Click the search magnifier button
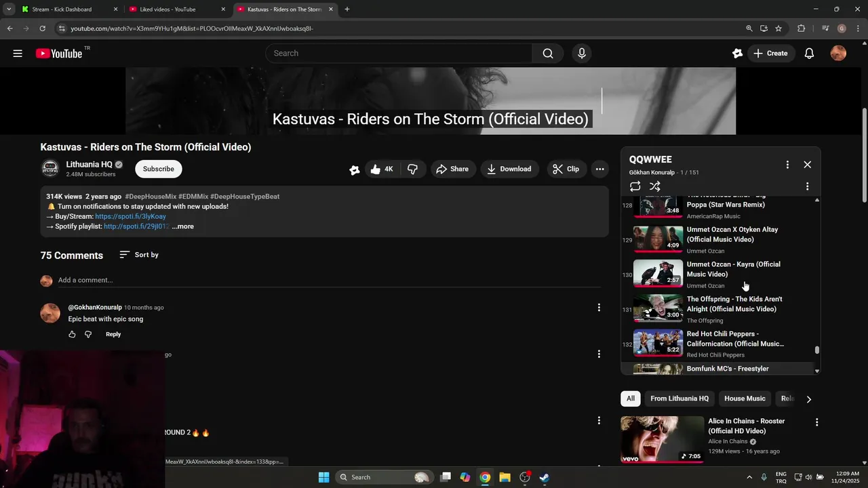The width and height of the screenshot is (868, 488). coord(548,54)
